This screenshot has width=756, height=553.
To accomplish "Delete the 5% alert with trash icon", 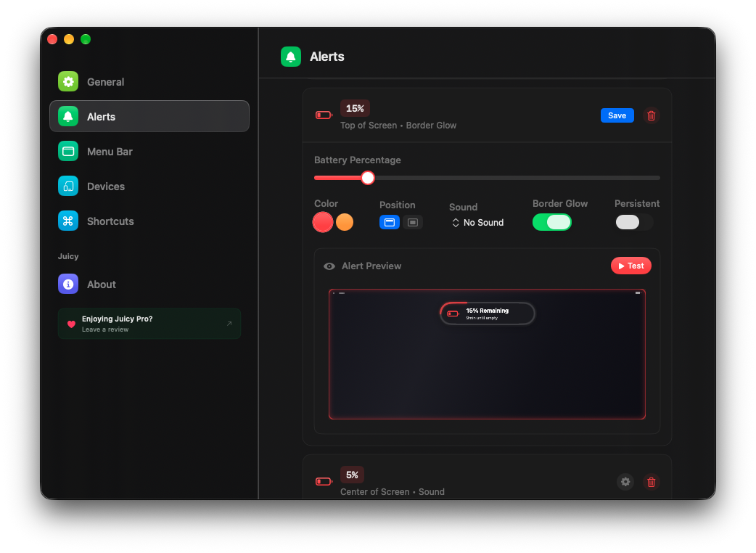I will coord(651,482).
